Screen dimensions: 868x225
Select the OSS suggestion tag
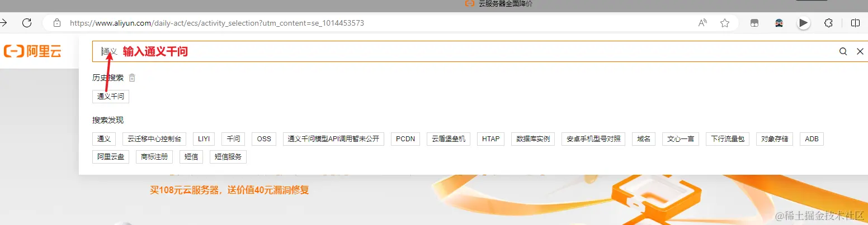pos(264,139)
